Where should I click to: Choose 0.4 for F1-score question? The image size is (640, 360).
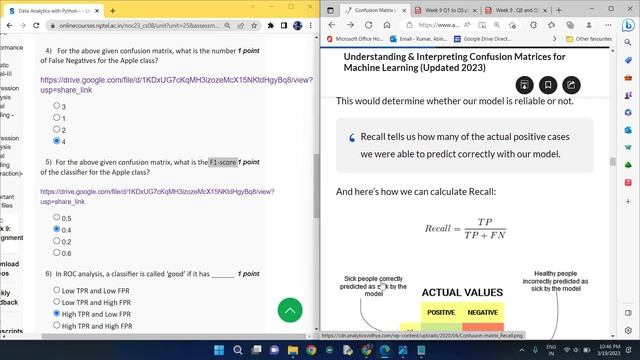coord(57,229)
